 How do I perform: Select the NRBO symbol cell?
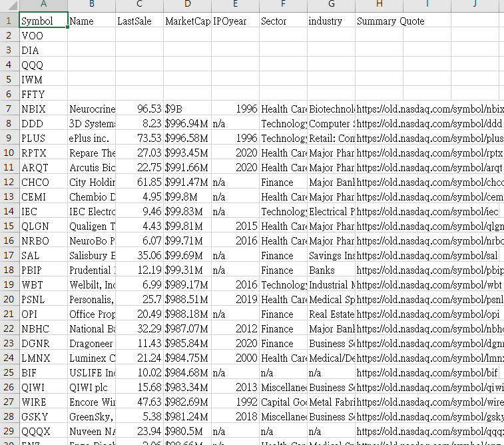(x=43, y=240)
